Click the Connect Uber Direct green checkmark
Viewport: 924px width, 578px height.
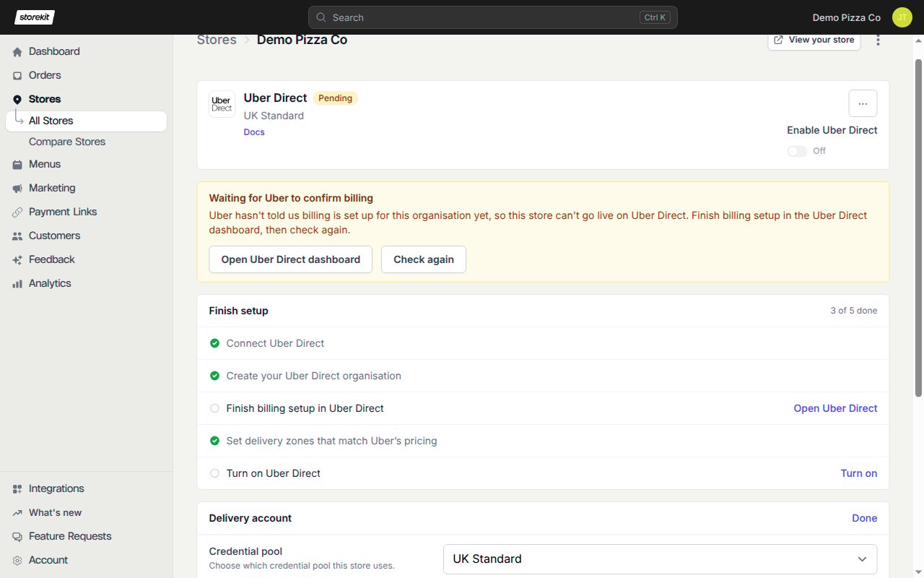point(214,343)
